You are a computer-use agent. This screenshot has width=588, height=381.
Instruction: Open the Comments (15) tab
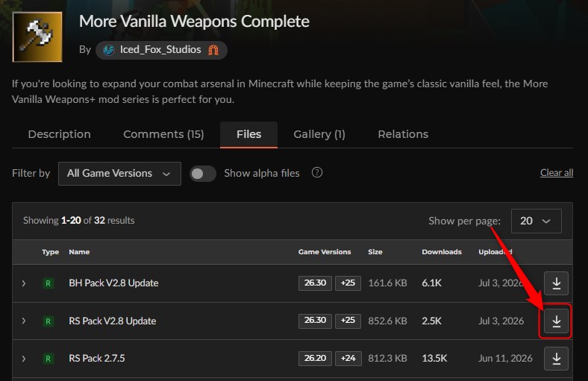(163, 134)
